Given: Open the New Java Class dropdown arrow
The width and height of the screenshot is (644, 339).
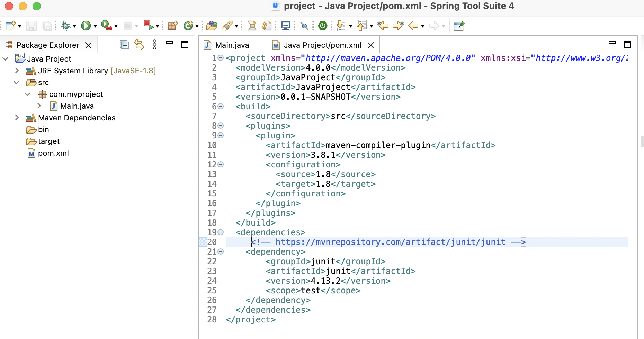Looking at the screenshot, I should coord(197,26).
